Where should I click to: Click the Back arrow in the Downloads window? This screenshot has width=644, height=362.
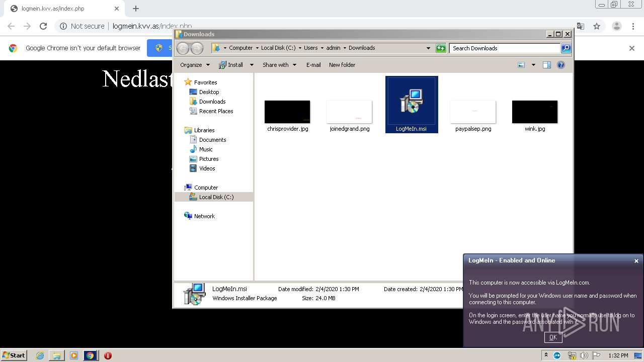183,48
